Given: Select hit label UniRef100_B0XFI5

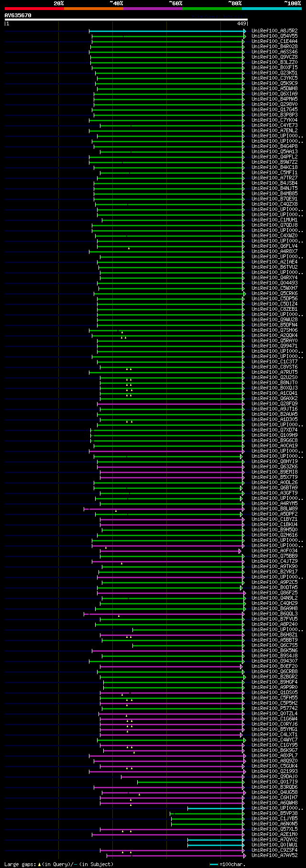Looking at the screenshot, I should click(x=274, y=67).
